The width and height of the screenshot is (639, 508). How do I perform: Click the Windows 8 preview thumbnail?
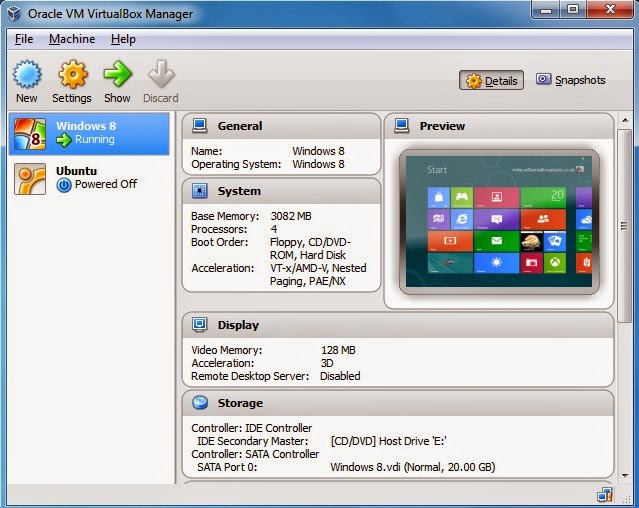[x=499, y=222]
